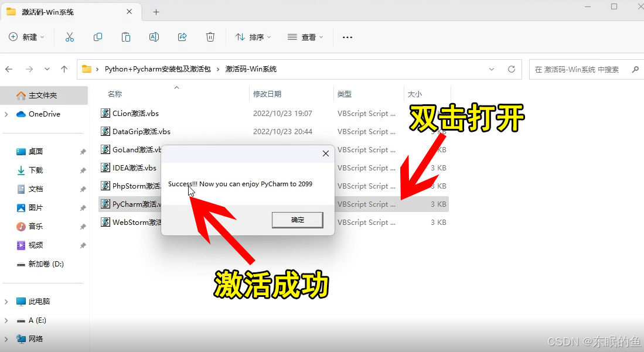This screenshot has width=644, height=352.
Task: Expand the address bar history dropdown
Action: pos(492,69)
